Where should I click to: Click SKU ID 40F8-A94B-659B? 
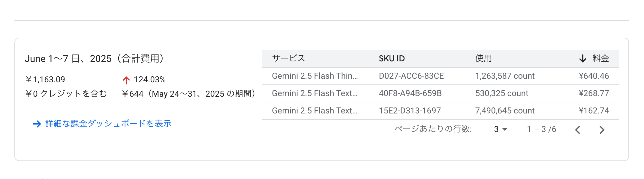[x=410, y=93]
